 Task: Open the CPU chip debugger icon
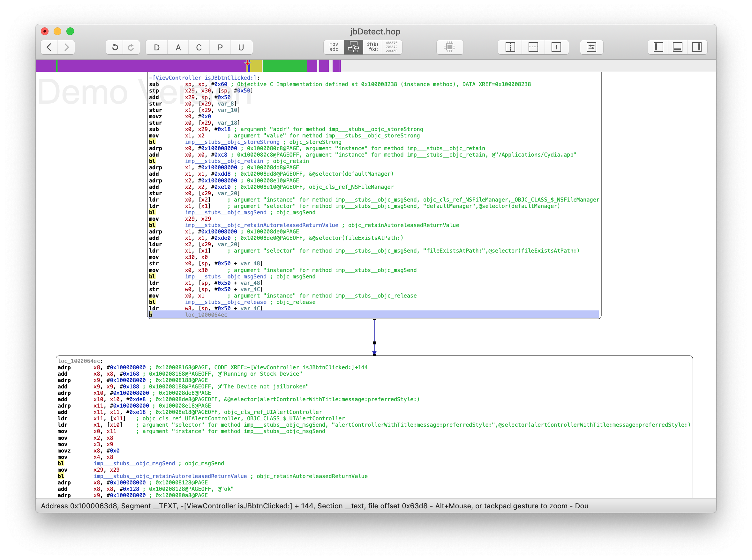pyautogui.click(x=450, y=47)
